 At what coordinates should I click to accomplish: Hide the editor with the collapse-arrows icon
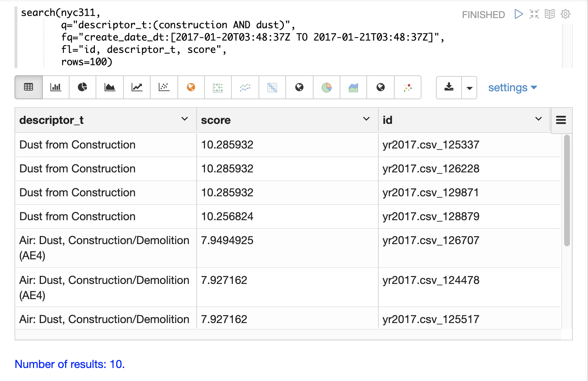(534, 14)
